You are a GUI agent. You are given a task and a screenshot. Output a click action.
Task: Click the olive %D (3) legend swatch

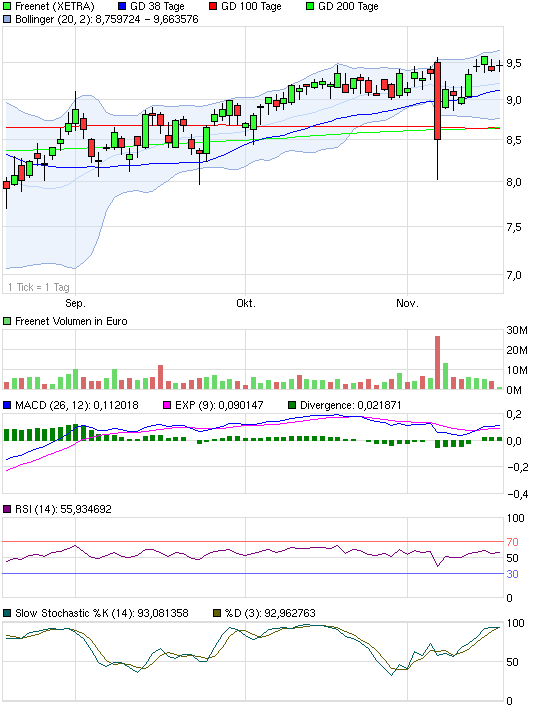coord(217,614)
